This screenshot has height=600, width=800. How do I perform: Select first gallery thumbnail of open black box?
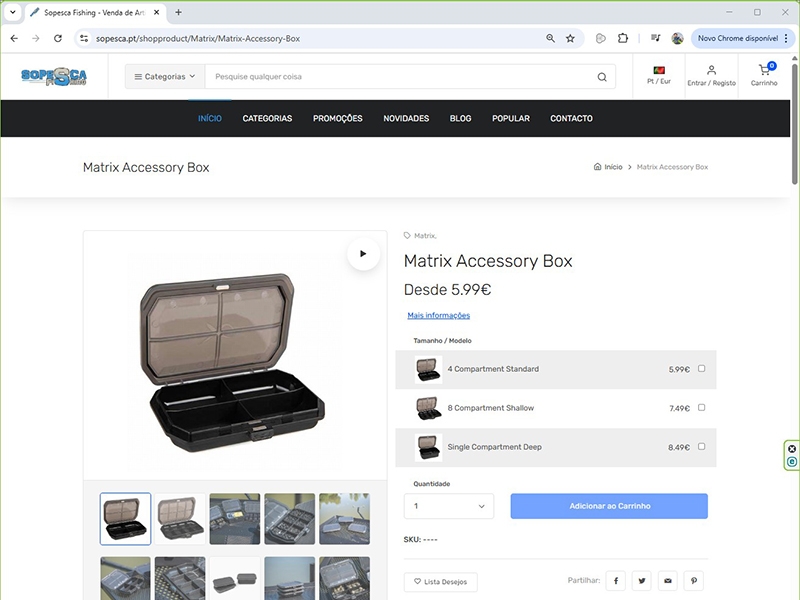126,519
